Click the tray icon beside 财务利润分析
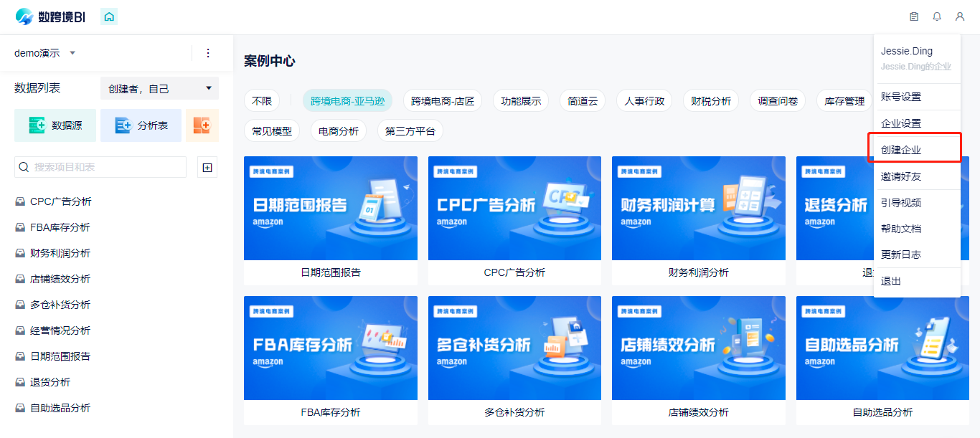 20,254
